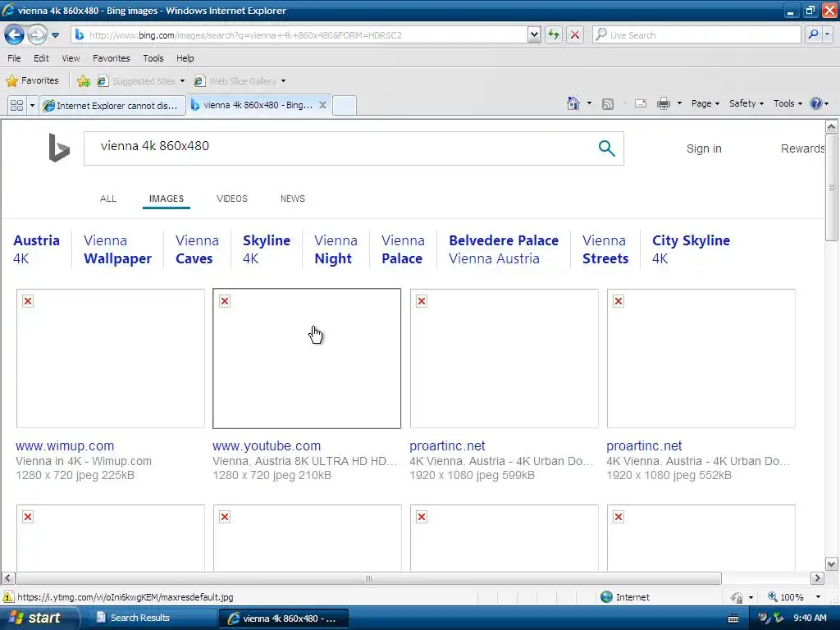Image resolution: width=840 pixels, height=630 pixels.
Task: Click the Read Mail icon
Action: point(640,103)
